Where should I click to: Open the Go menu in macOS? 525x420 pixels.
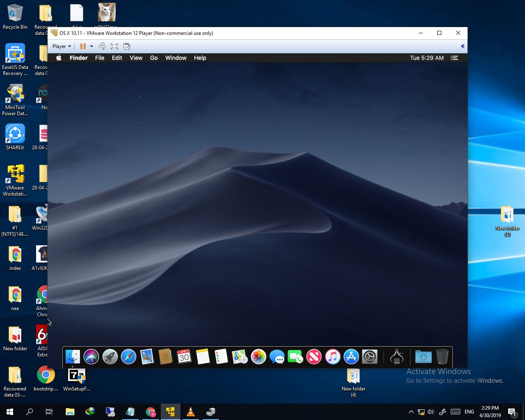(x=154, y=58)
